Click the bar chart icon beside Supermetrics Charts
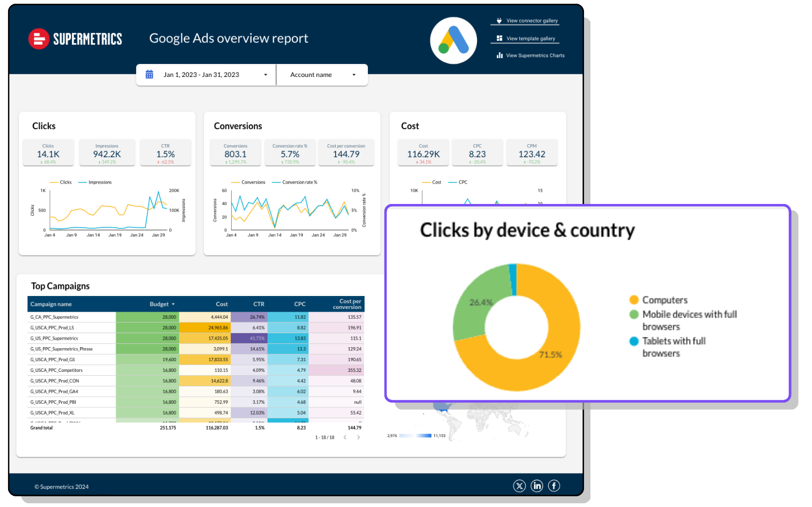 click(x=500, y=55)
